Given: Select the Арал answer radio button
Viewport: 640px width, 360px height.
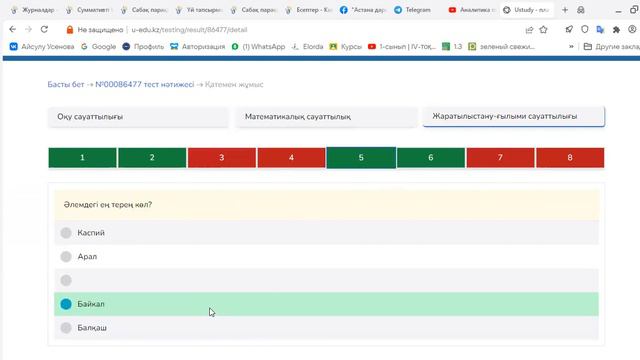Looking at the screenshot, I should [66, 256].
